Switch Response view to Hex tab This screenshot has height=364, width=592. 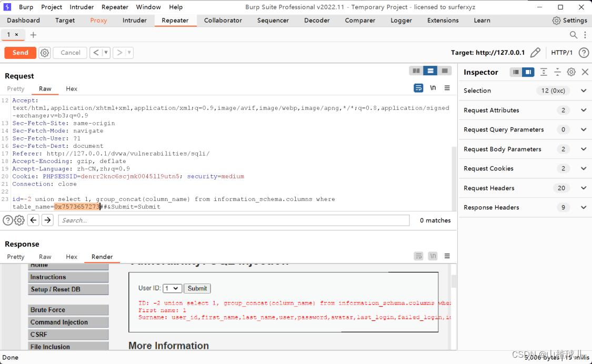point(72,257)
